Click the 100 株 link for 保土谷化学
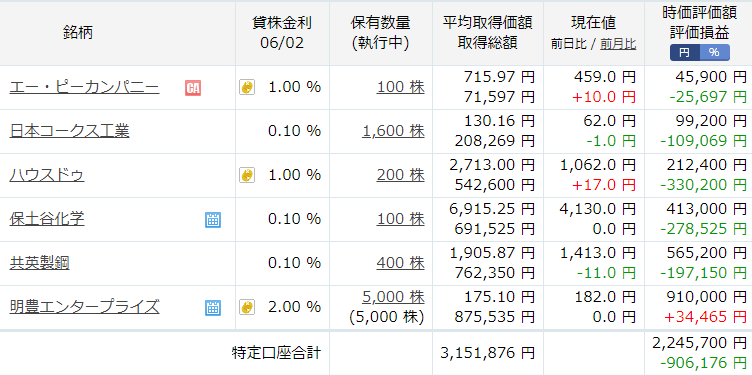Image resolution: width=752 pixels, height=375 pixels. point(400,219)
